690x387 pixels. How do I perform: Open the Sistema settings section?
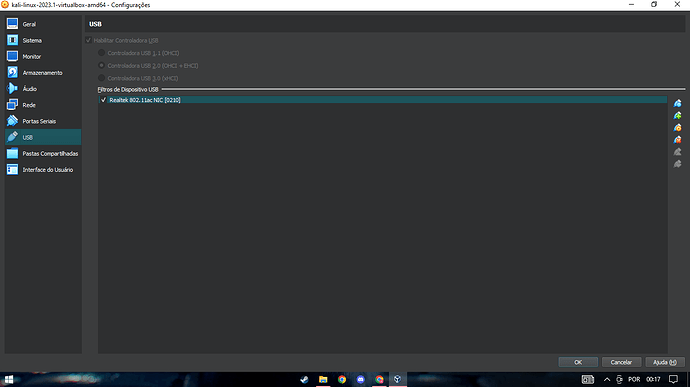pyautogui.click(x=43, y=41)
